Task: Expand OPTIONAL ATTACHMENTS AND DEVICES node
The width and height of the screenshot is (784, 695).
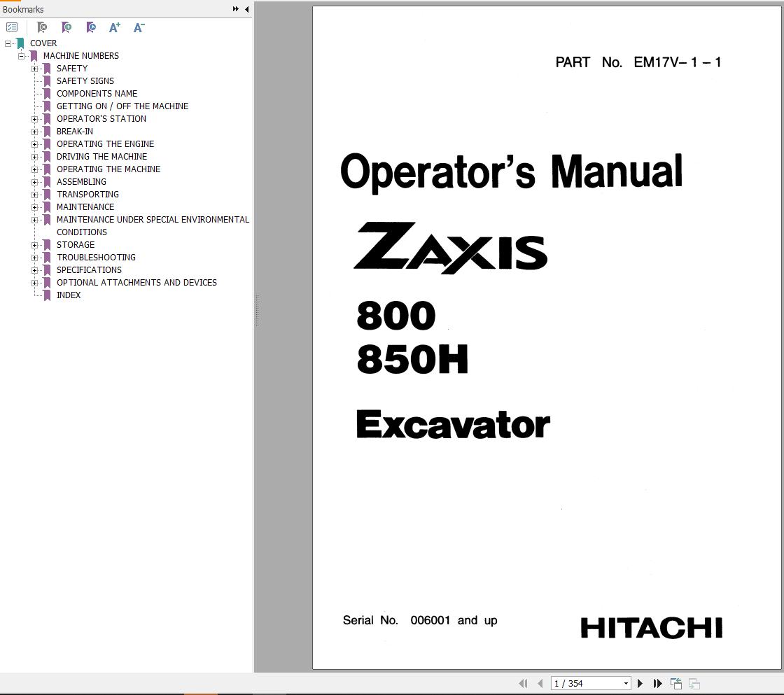Action: (34, 283)
